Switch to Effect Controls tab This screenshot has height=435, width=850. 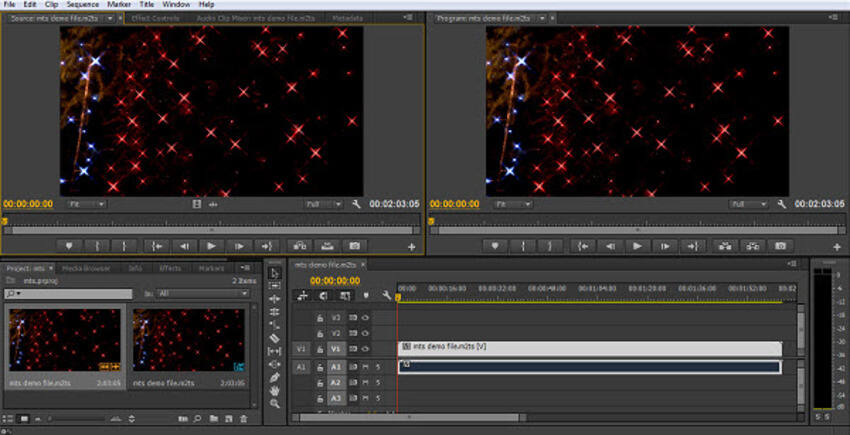(x=156, y=18)
